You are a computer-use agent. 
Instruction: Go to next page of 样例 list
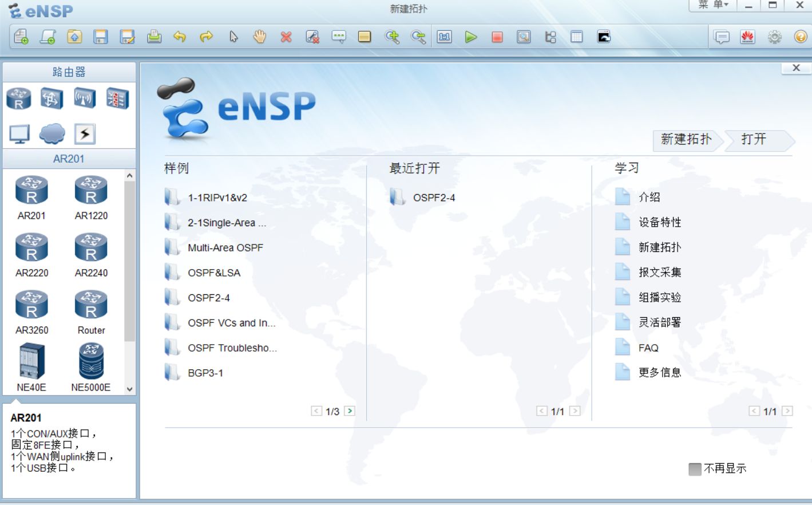point(350,411)
